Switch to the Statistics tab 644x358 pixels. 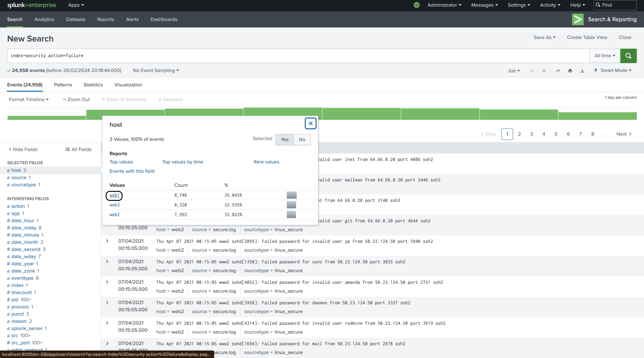point(93,85)
